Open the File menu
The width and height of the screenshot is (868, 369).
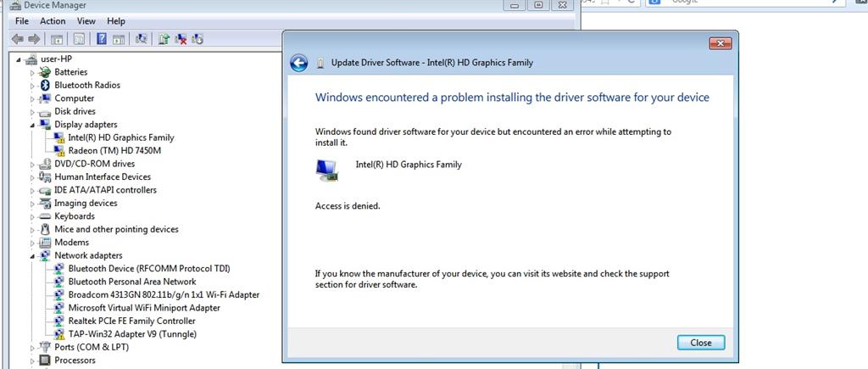point(22,21)
